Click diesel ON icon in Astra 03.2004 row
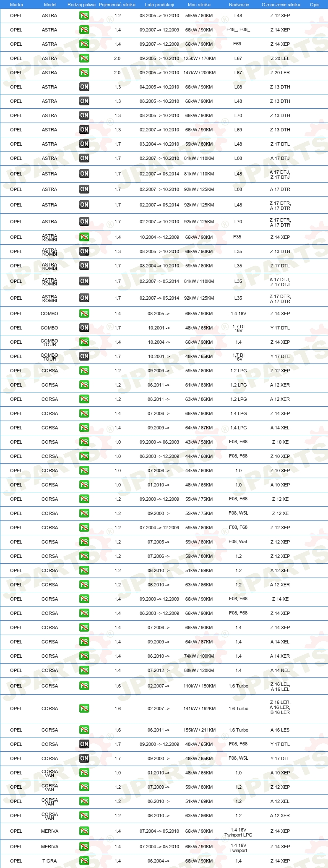This screenshot has height=868, width=328. [84, 144]
